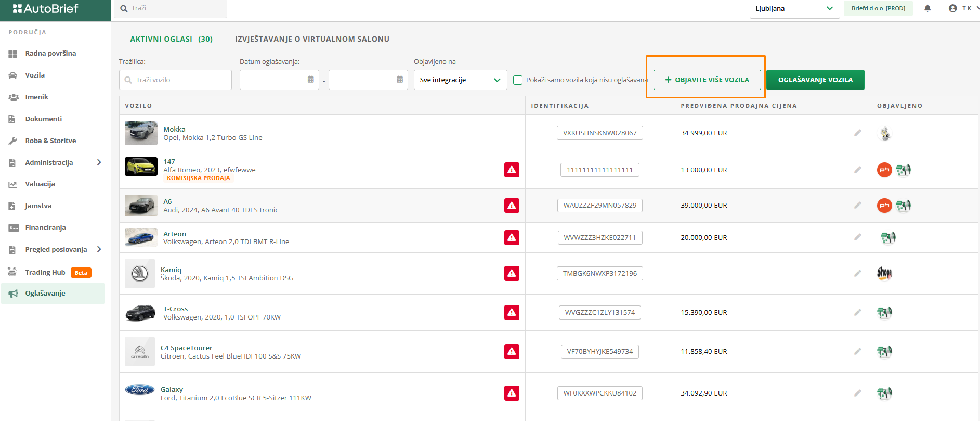Viewport: 980px width, 421px height.
Task: Open Valuacija in sidebar
Action: [x=40, y=184]
